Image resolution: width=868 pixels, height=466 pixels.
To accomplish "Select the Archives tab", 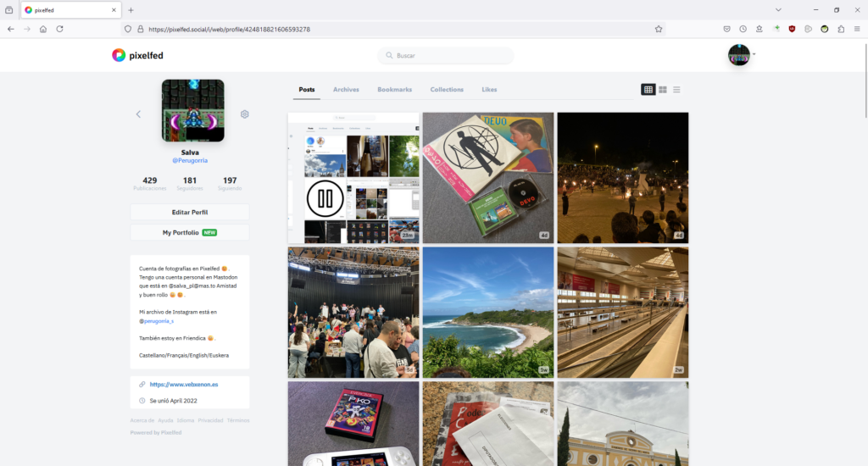I will click(x=346, y=89).
